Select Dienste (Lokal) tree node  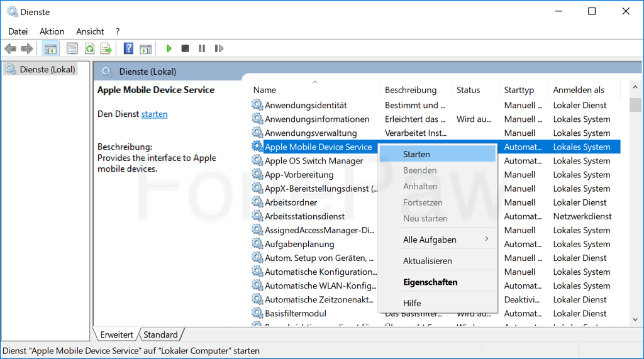coord(41,69)
